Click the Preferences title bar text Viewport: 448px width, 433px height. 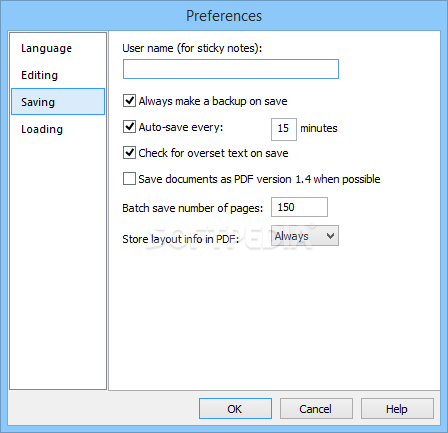pos(224,16)
